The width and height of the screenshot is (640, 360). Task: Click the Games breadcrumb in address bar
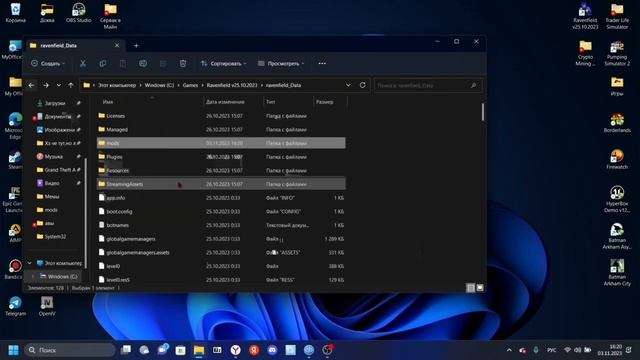coord(190,85)
